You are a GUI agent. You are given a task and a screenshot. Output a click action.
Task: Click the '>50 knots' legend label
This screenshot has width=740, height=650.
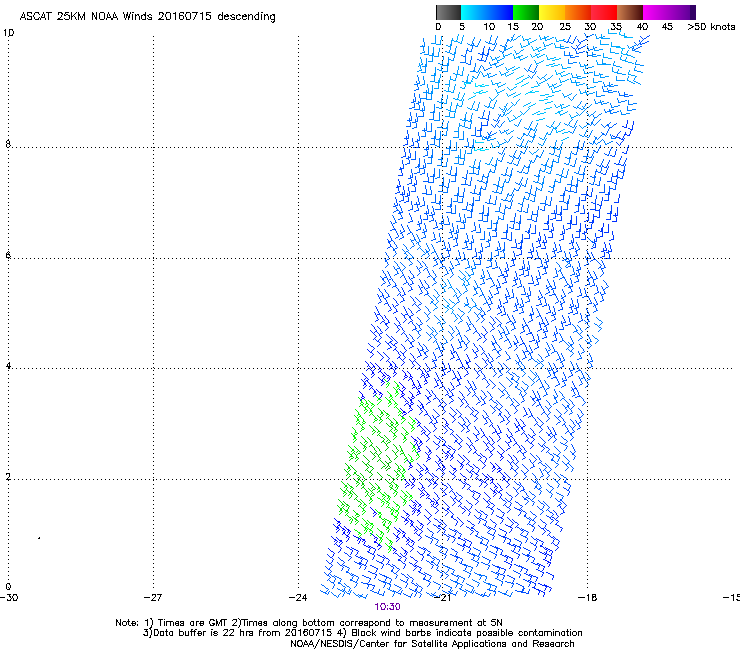[x=711, y=27]
